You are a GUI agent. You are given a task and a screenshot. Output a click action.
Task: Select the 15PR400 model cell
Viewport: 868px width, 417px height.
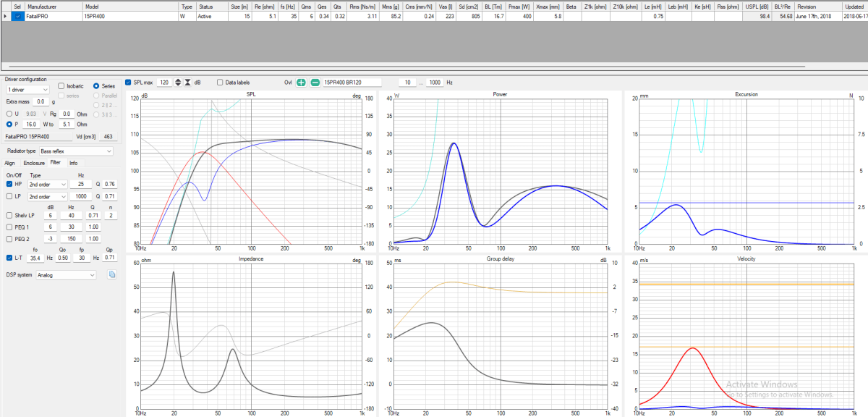click(x=130, y=15)
